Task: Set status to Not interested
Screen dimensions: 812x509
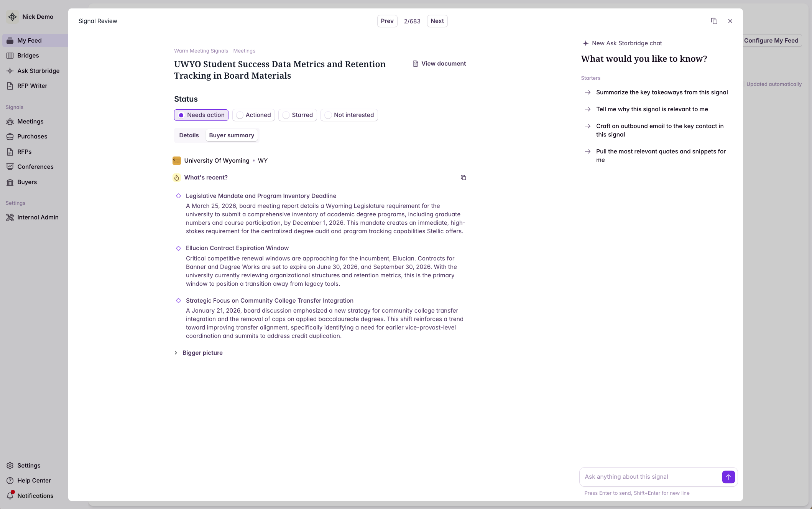Action: [349, 115]
